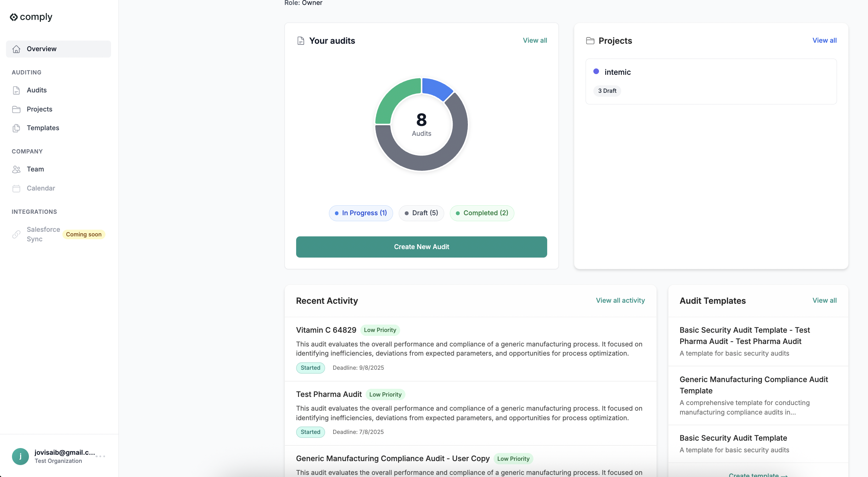The image size is (868, 477).
Task: Select Overview in the sidebar menu
Action: (42, 49)
